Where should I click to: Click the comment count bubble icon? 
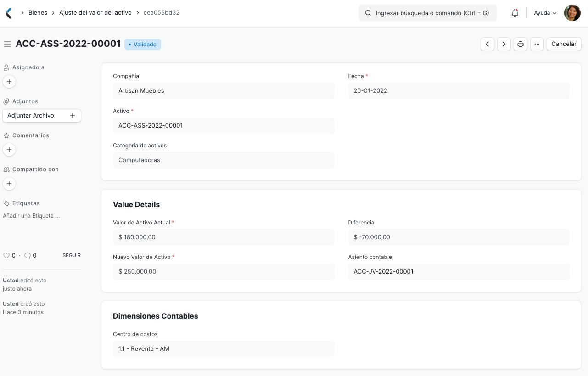coord(28,255)
